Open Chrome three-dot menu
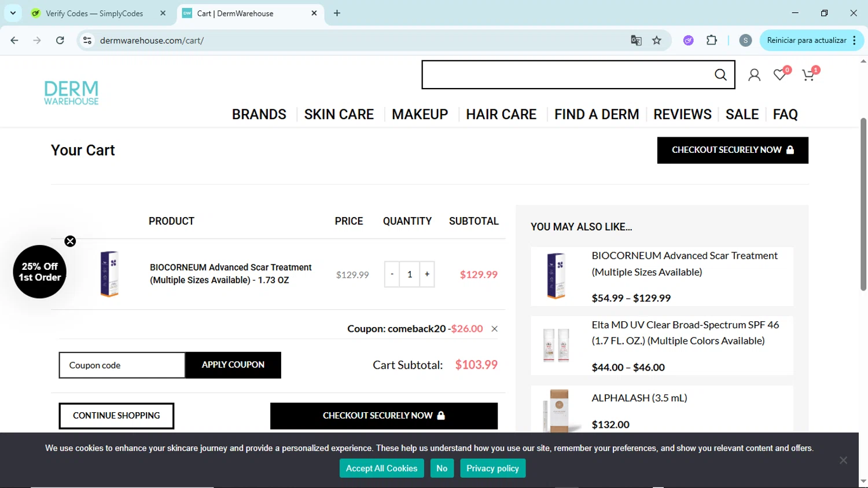 coord(855,41)
